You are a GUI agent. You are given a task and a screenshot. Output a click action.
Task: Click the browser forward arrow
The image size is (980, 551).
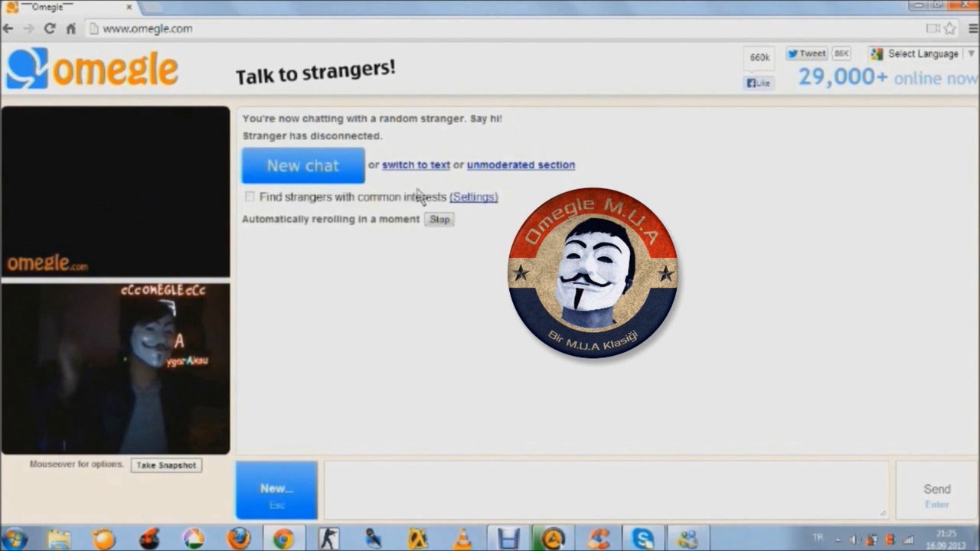point(28,28)
